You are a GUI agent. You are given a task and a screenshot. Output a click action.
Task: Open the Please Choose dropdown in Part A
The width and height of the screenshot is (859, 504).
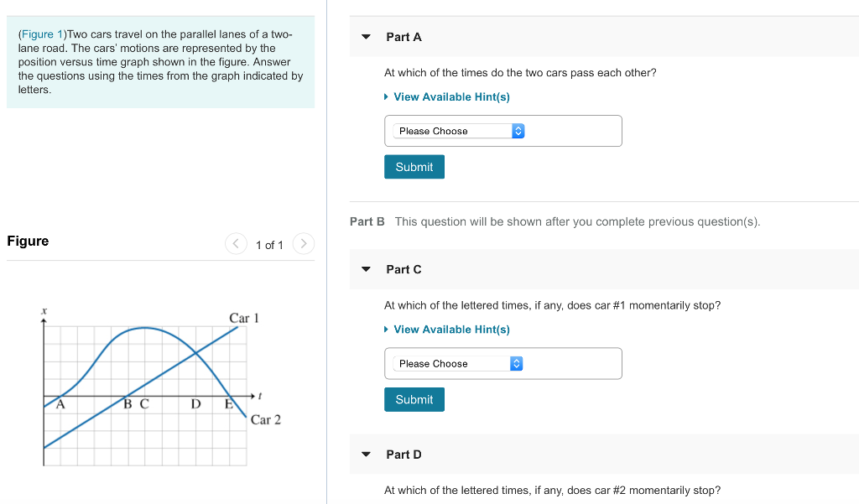(x=457, y=131)
